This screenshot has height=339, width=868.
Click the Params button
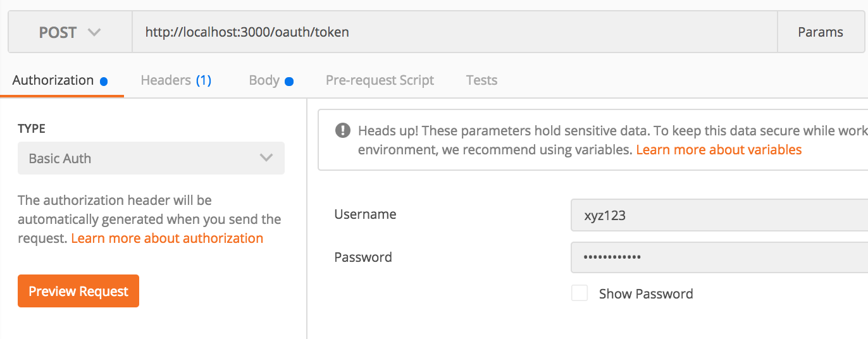(x=820, y=32)
